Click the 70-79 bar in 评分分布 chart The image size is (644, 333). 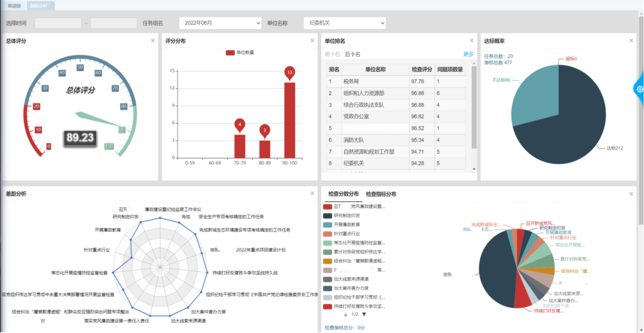[240, 146]
